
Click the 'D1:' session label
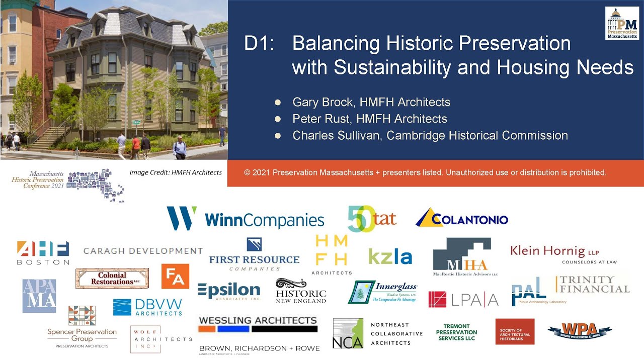(259, 44)
